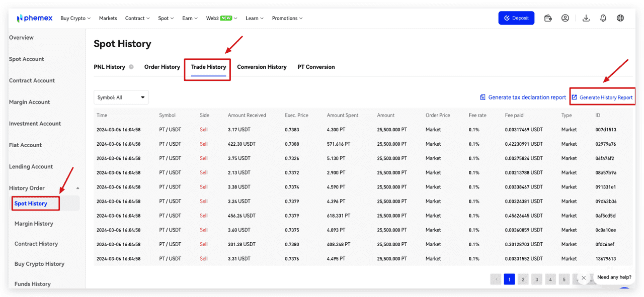The height and width of the screenshot is (297, 644).
Task: Open Buy Crypto History
Action: tap(39, 264)
